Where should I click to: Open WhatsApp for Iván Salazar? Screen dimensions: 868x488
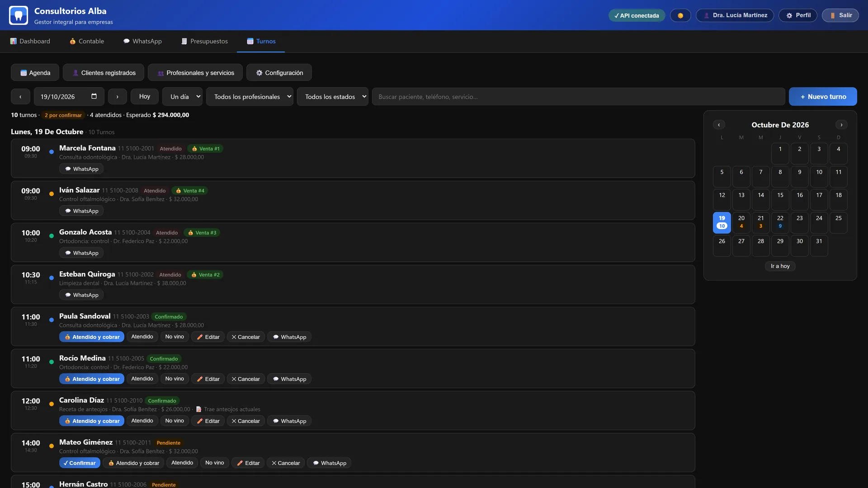(81, 211)
